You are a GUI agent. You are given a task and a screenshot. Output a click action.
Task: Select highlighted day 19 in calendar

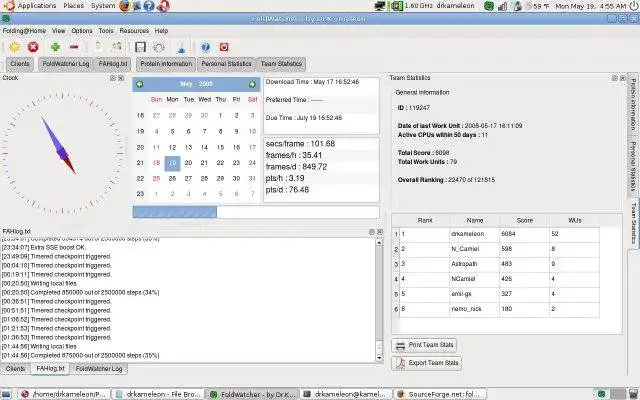click(172, 163)
